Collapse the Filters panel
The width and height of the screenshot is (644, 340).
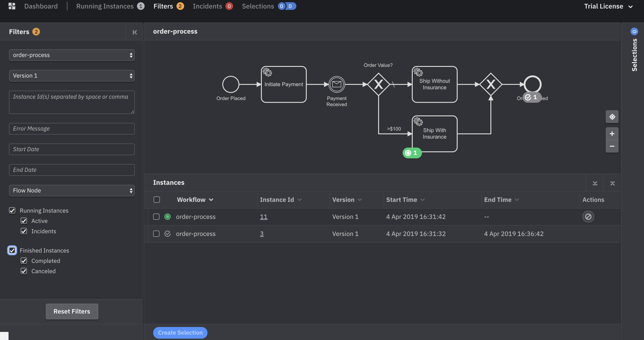click(135, 32)
